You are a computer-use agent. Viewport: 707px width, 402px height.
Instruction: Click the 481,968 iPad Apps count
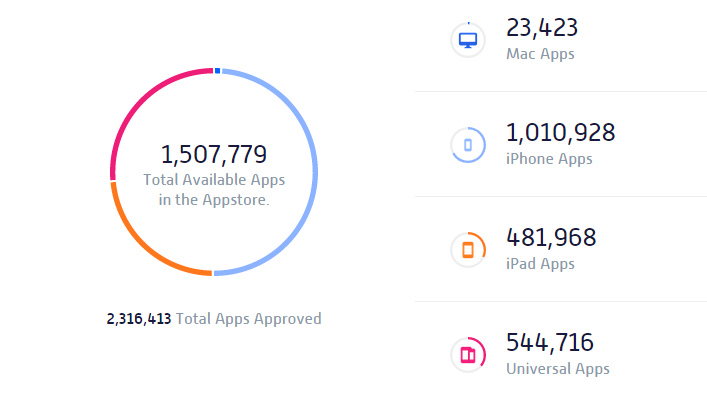[x=551, y=238]
